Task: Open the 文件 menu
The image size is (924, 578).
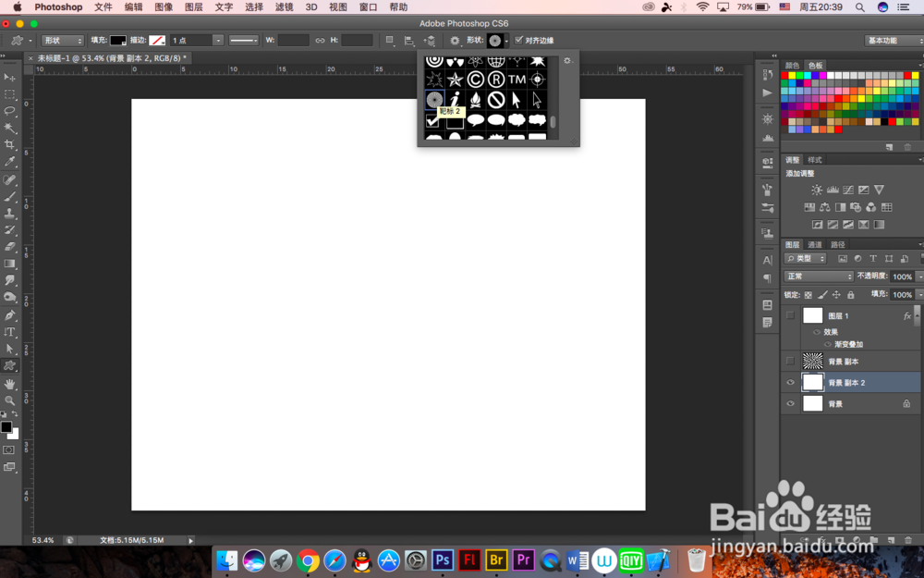Action: (x=103, y=7)
